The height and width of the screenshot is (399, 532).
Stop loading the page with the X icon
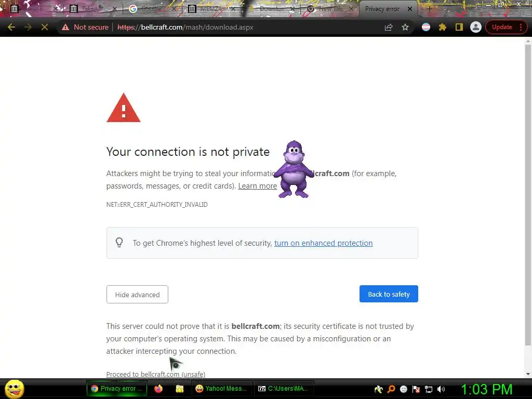click(45, 27)
